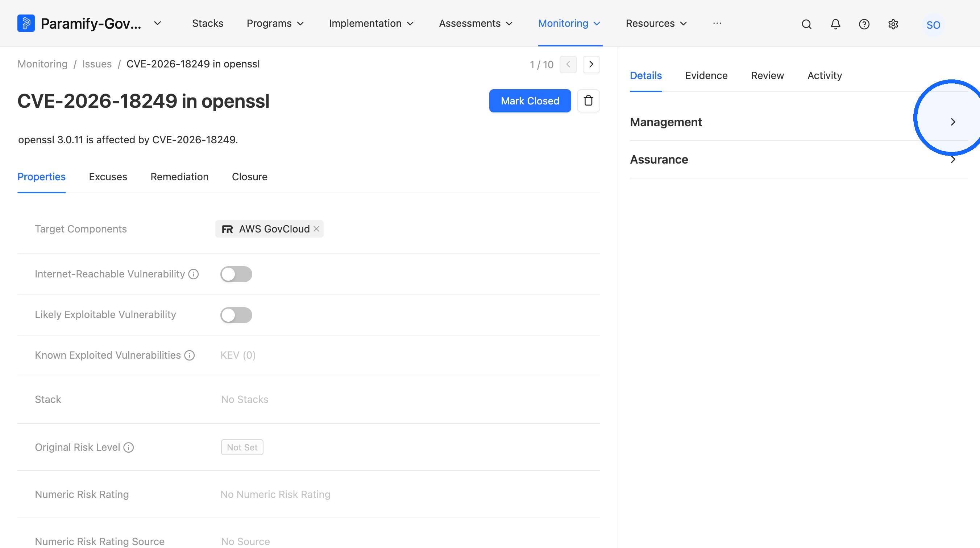Go to the previous issue arrow
Image resolution: width=980 pixels, height=548 pixels.
(568, 64)
